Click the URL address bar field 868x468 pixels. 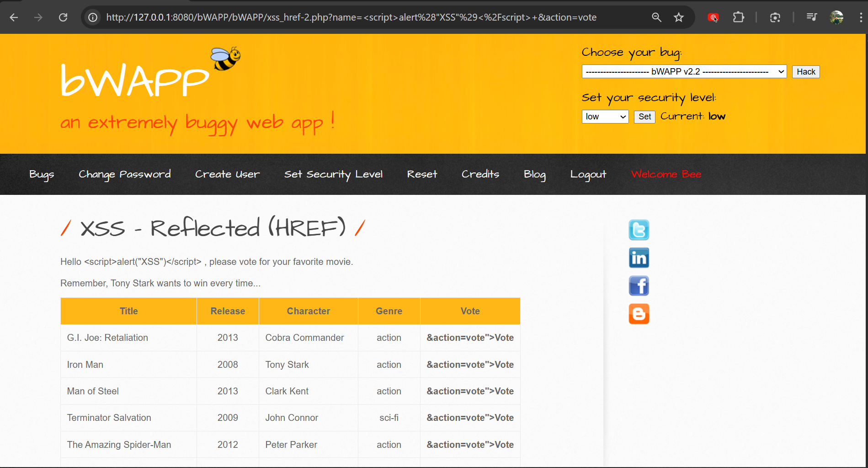tap(366, 17)
